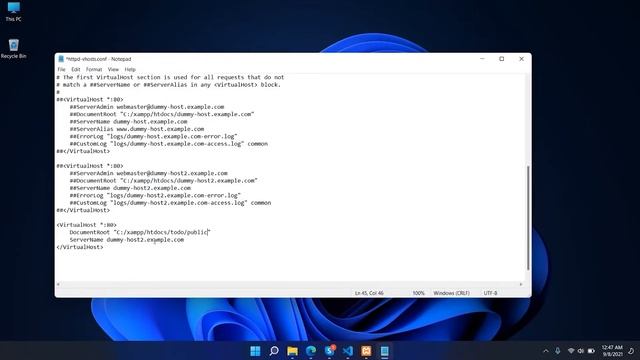Screen dimensions: 640x360
Task: Click the 'ServerName dummy-host2.example.com' uncommented line
Action: 127,240
